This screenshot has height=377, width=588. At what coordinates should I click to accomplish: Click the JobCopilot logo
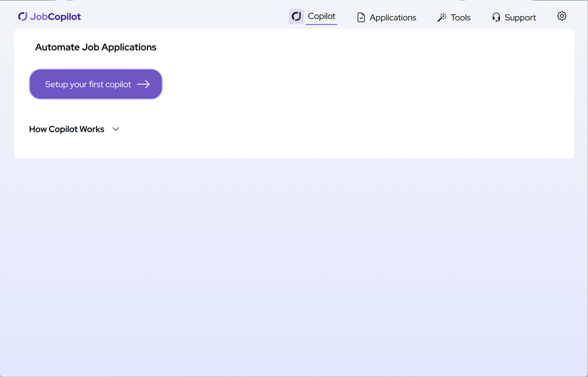pos(49,17)
